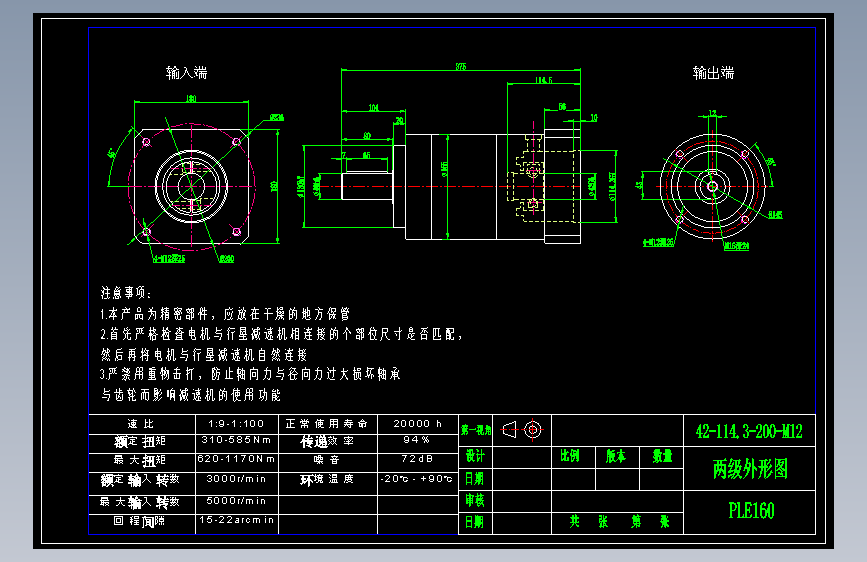This screenshot has height=562, width=867.
Task: Click the 3000r/min value
Action: pos(237,479)
